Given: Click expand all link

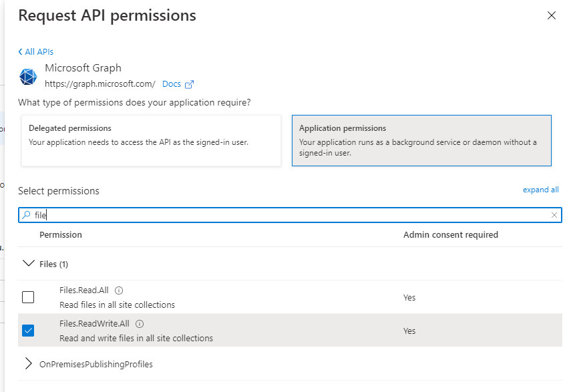Looking at the screenshot, I should [541, 190].
